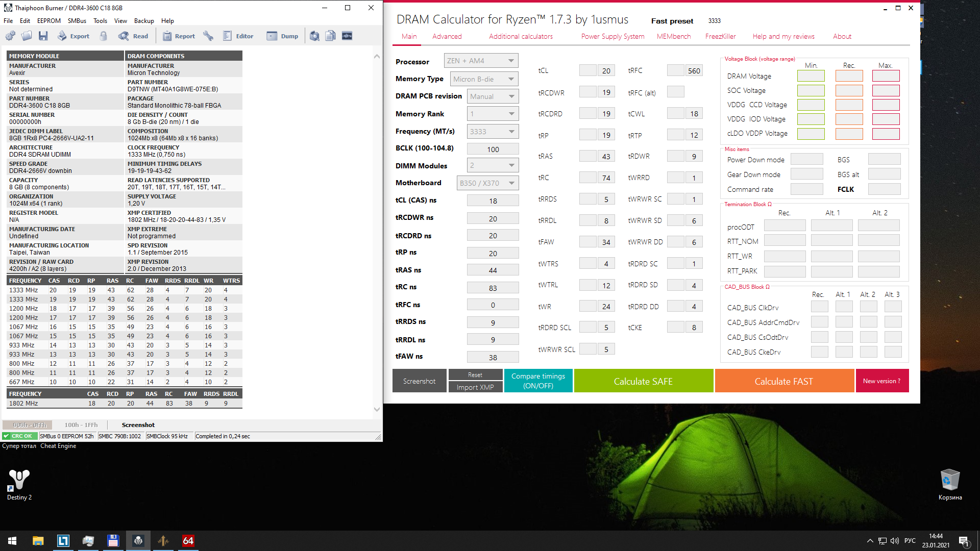
Task: Click the orange-bordered DRAM Voltage Rec box
Action: [x=849, y=76]
